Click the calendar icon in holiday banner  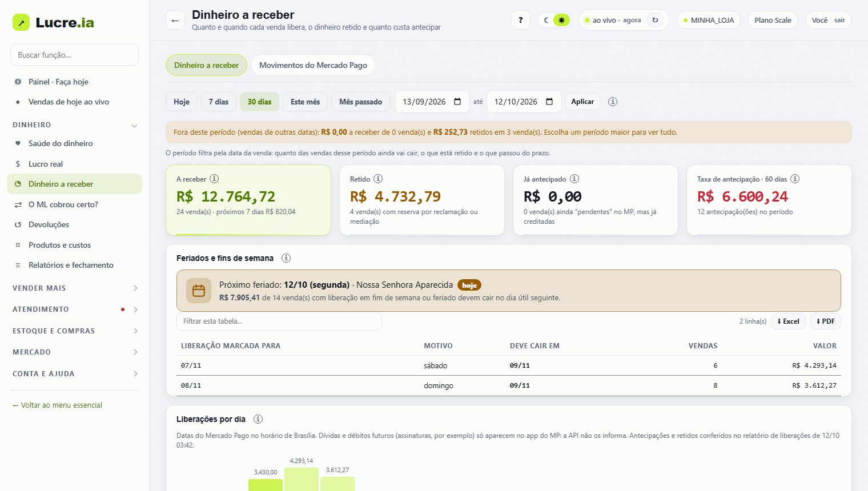point(199,291)
